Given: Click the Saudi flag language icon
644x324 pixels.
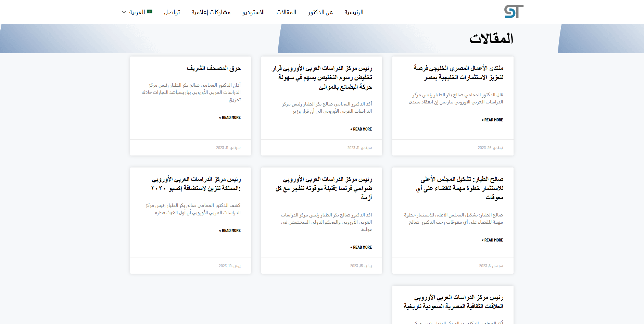Looking at the screenshot, I should point(150,12).
